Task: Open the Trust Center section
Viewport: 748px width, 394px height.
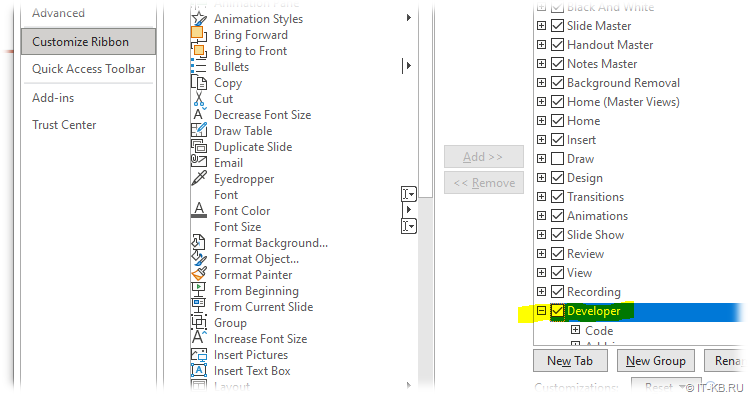Action: coord(64,124)
